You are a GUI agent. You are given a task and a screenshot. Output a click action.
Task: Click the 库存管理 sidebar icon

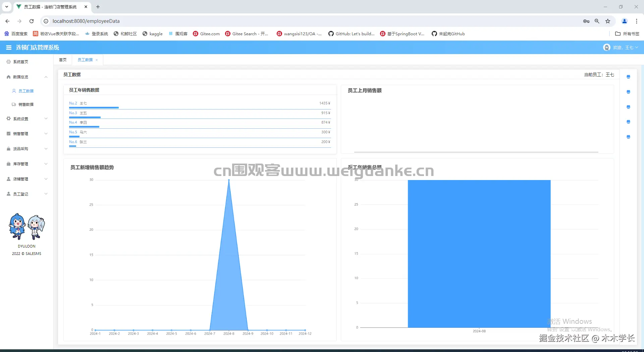[x=9, y=164]
